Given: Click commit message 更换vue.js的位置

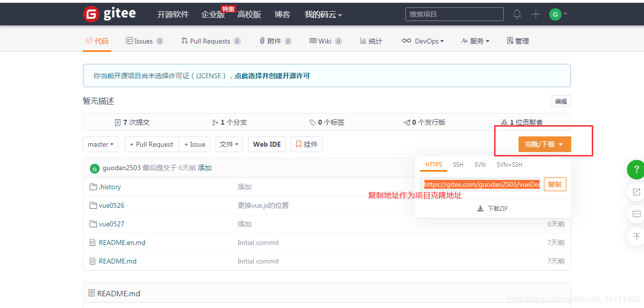Looking at the screenshot, I should 263,205.
